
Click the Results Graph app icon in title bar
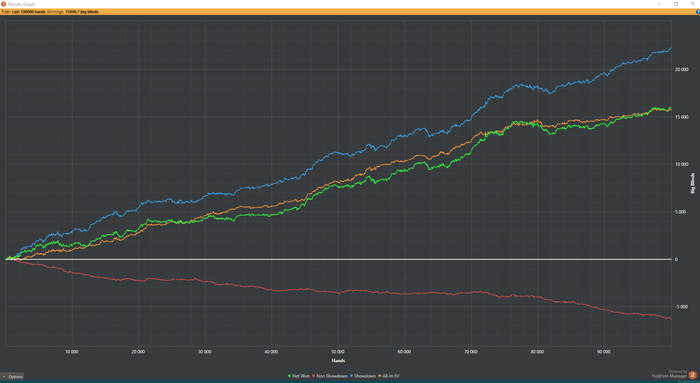pos(4,4)
